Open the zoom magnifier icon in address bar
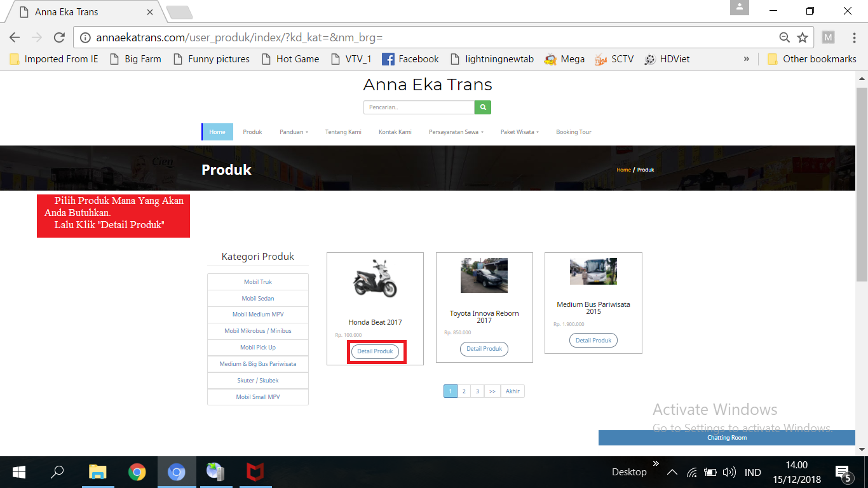This screenshot has height=488, width=868. pyautogui.click(x=785, y=37)
